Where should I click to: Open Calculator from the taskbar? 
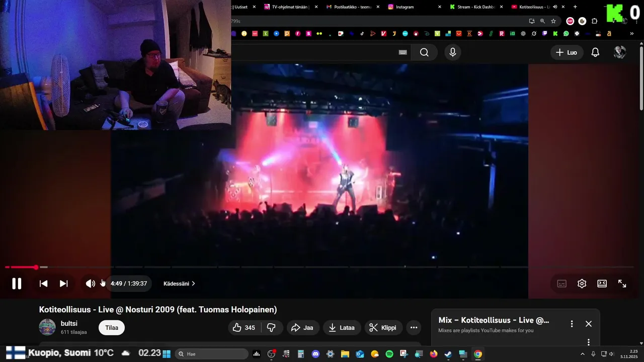point(300,354)
